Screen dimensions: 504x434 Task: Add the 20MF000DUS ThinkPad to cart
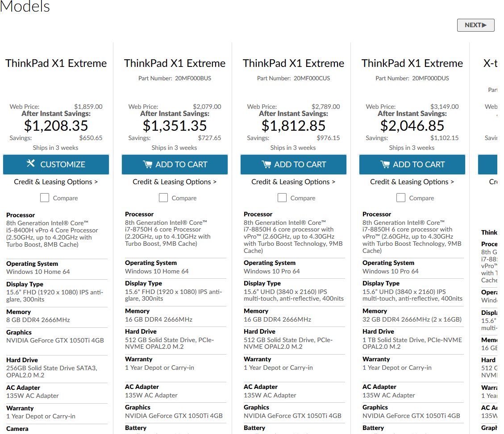pyautogui.click(x=412, y=165)
